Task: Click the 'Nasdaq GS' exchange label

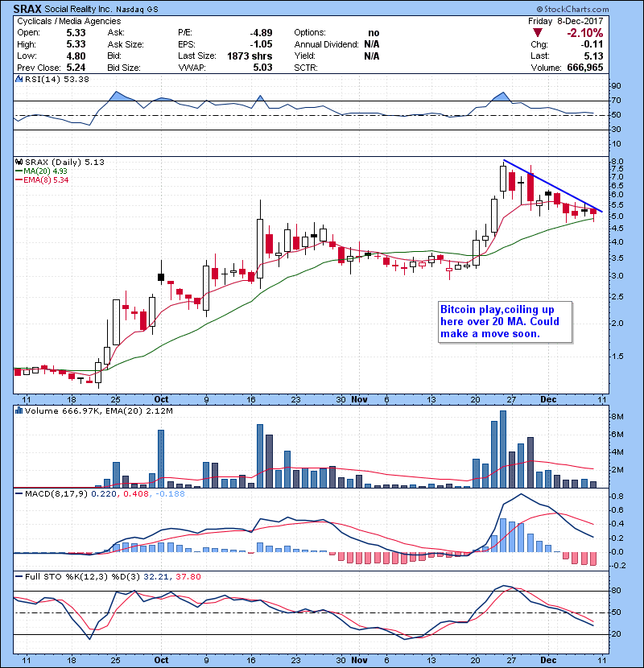Action: (136, 10)
